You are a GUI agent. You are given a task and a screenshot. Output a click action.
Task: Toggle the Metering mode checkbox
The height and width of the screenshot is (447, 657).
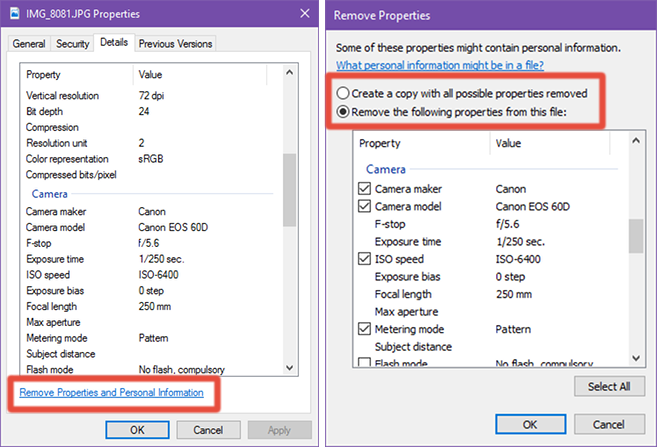[x=364, y=329]
